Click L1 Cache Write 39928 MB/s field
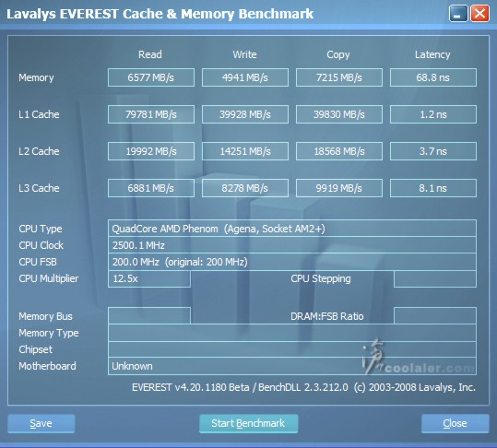This screenshot has height=448, width=497. click(x=245, y=114)
